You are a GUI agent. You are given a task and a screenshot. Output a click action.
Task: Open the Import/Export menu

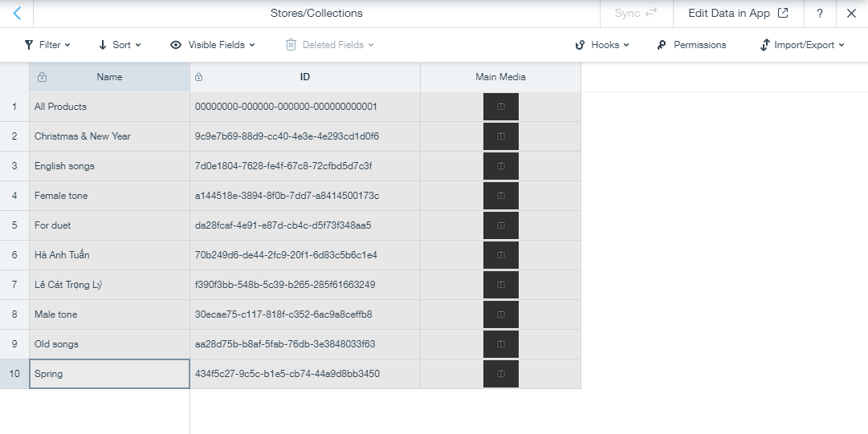click(x=803, y=45)
